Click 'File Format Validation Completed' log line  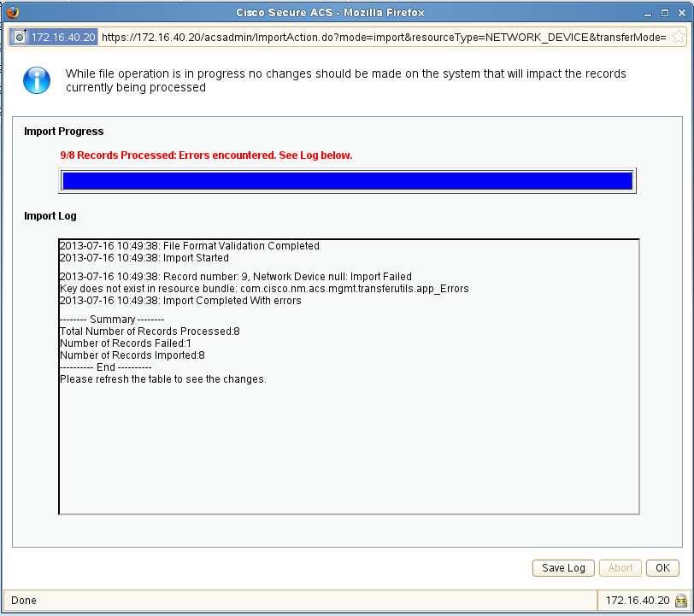(x=190, y=246)
